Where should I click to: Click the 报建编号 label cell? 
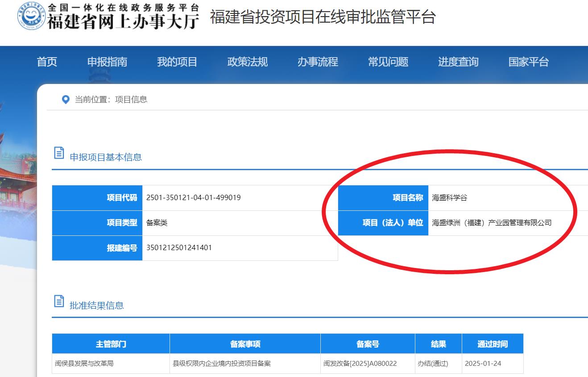click(x=97, y=248)
